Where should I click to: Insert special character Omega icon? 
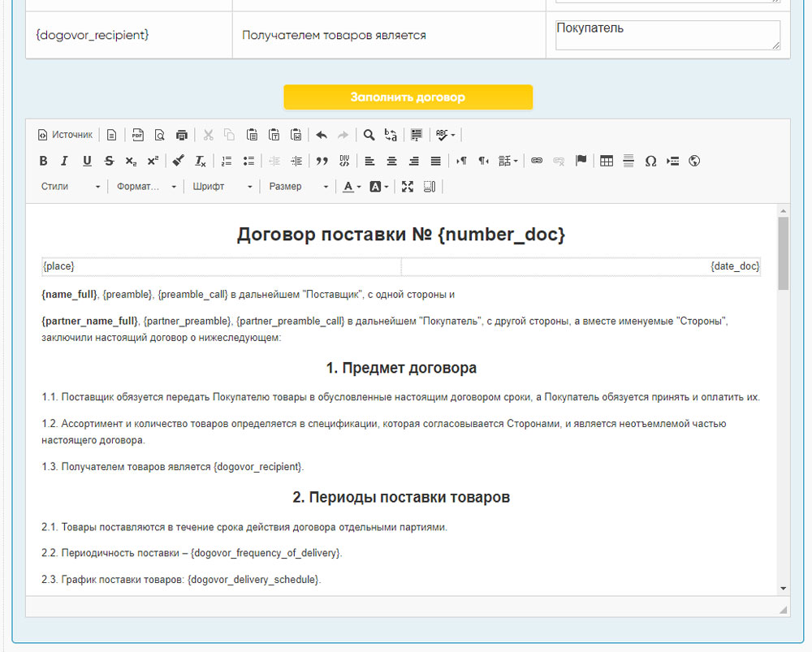click(x=651, y=161)
